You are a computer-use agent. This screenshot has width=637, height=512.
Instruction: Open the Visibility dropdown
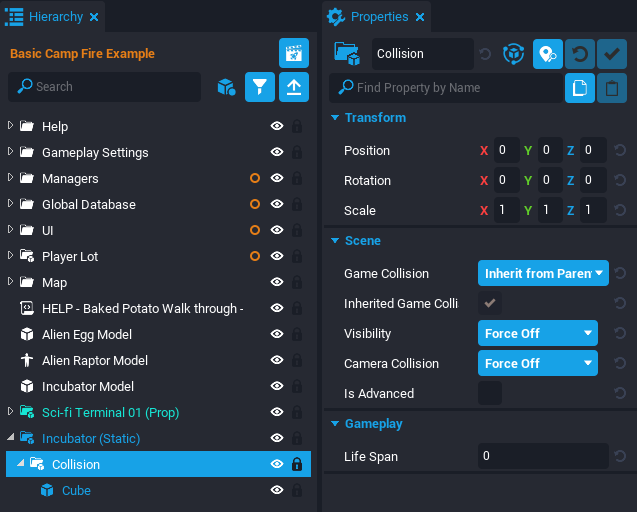(x=537, y=333)
